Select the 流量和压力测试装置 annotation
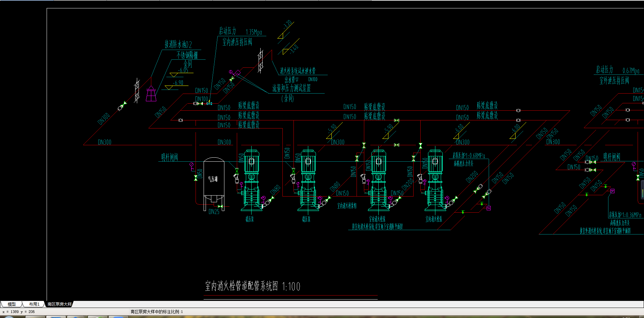This screenshot has width=644, height=318. 291,88
